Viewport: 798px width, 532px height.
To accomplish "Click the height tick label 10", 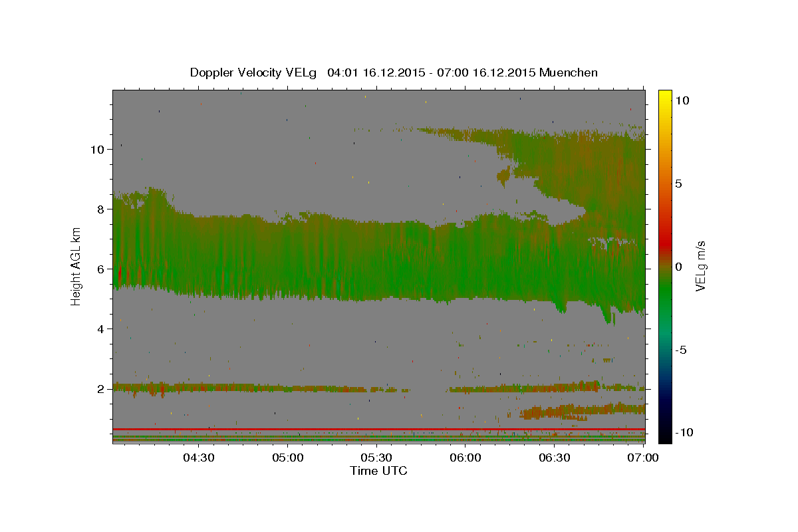I will coord(96,149).
